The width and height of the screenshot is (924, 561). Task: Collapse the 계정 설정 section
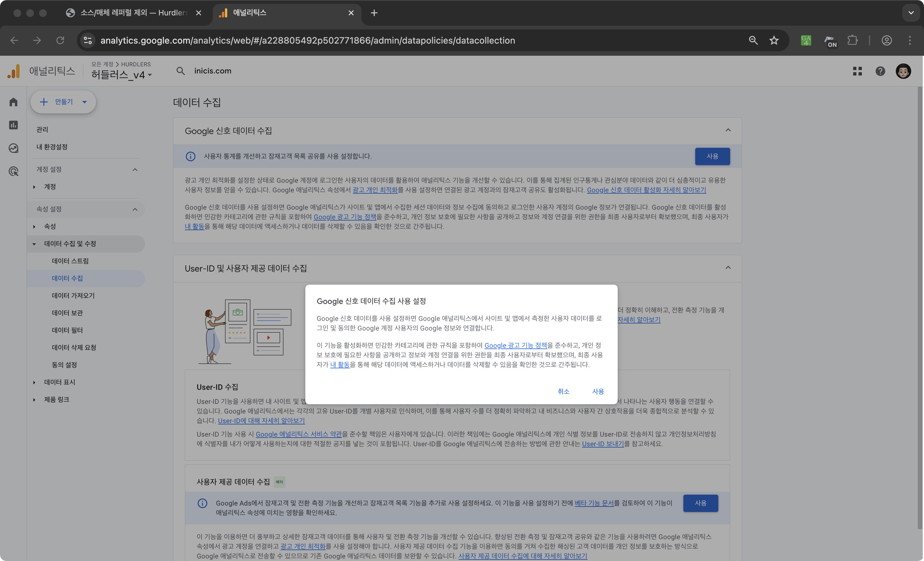(x=135, y=170)
